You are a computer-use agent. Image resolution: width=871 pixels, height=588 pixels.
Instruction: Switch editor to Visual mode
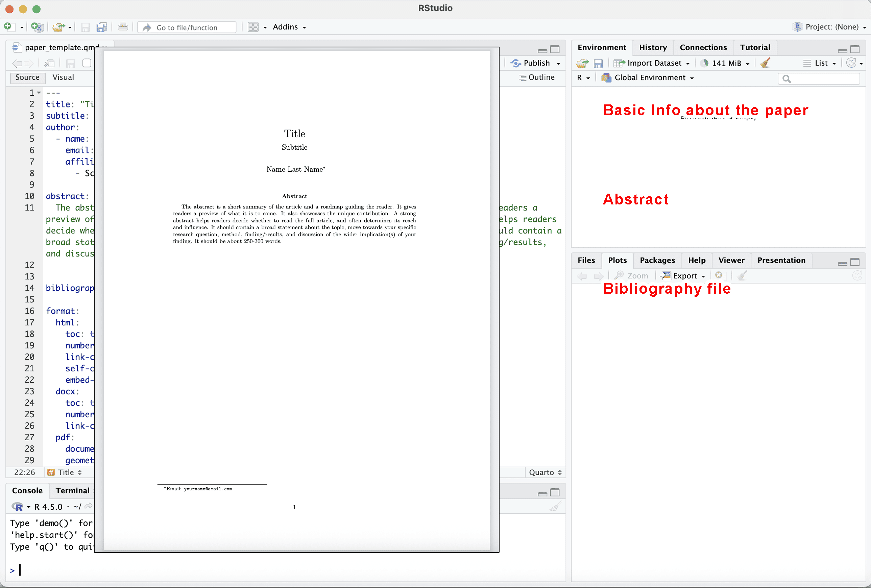pyautogui.click(x=63, y=77)
